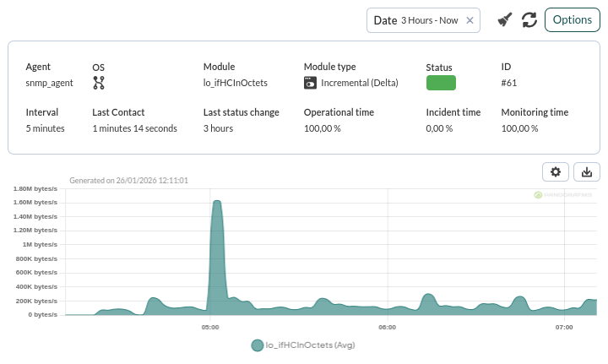Select module name lo_ifHCInOctets
The width and height of the screenshot is (608, 364).
click(x=236, y=83)
